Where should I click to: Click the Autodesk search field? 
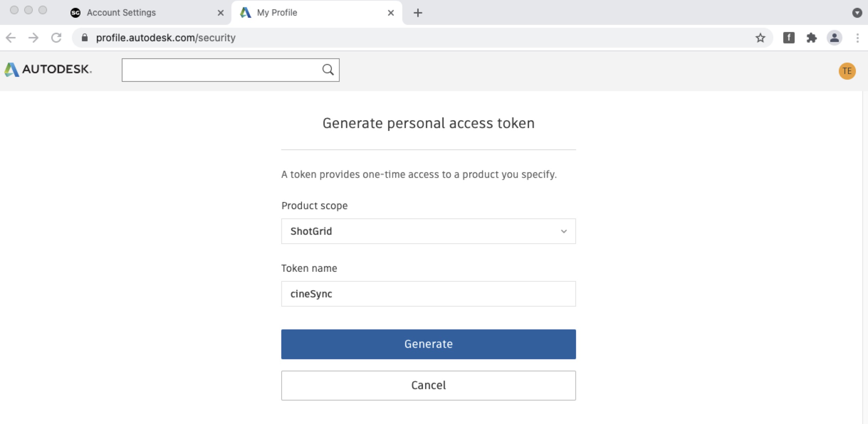coord(221,70)
